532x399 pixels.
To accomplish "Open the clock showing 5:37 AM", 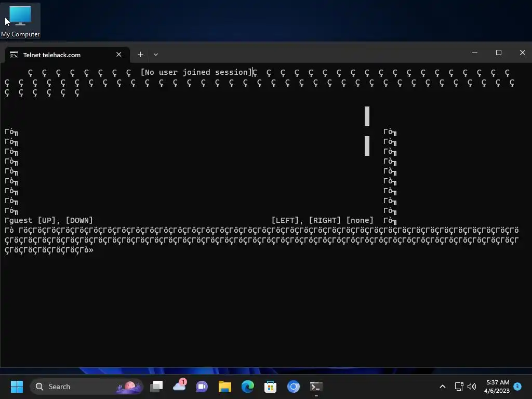I will tap(497, 387).
